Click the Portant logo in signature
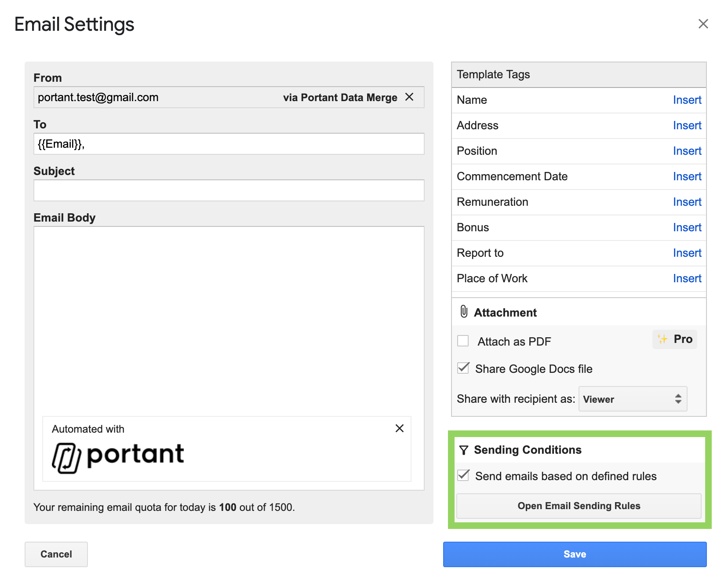 [118, 457]
